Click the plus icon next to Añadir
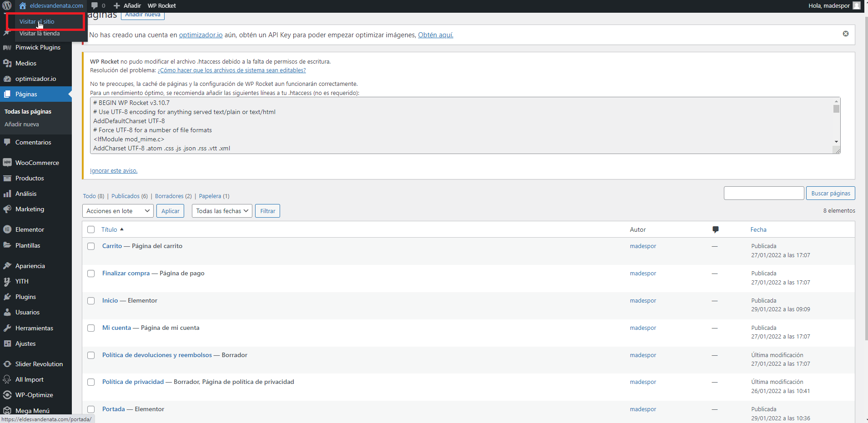The width and height of the screenshot is (868, 423). pos(117,5)
